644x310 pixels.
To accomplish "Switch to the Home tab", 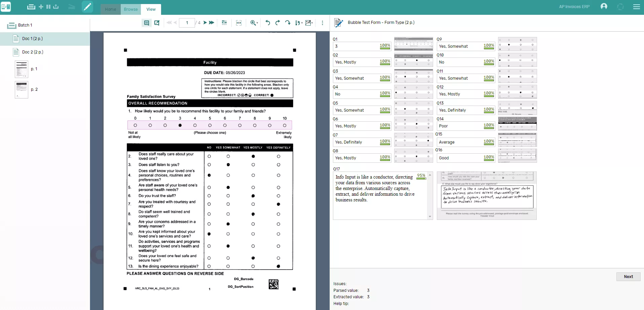I will pos(110,9).
